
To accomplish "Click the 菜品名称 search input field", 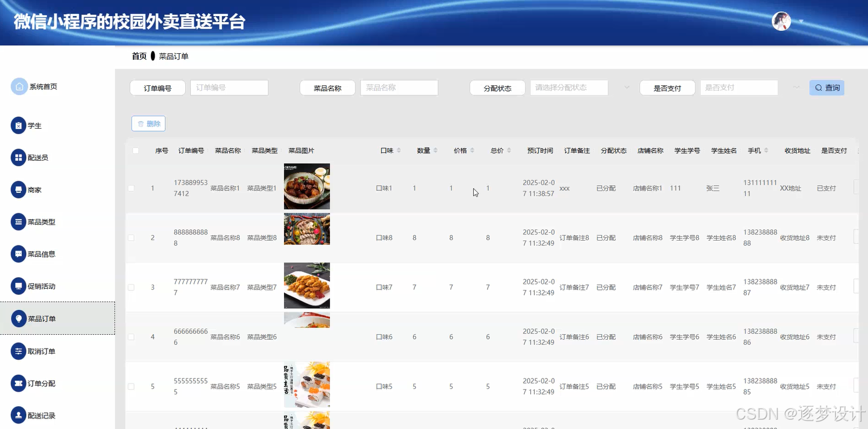I will 399,88.
